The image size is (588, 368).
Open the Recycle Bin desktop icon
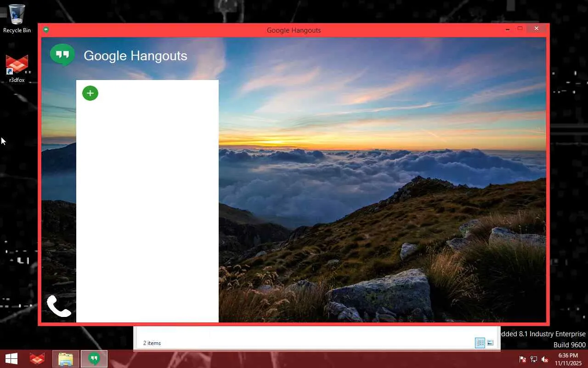pos(17,19)
